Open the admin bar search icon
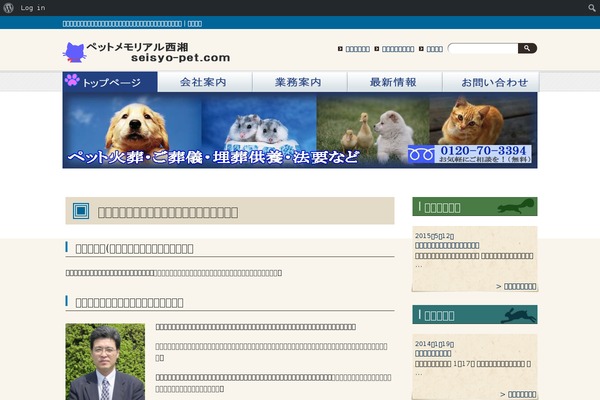The height and width of the screenshot is (400, 600). pyautogui.click(x=592, y=8)
